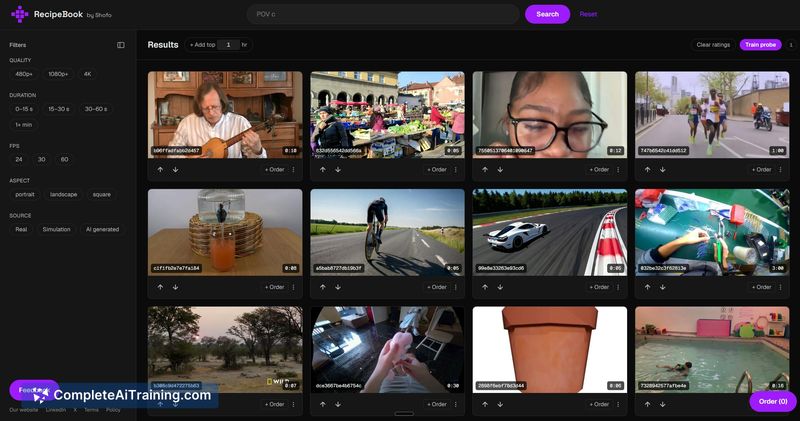
Task: Add drink dispenser video to order
Action: [x=274, y=287]
